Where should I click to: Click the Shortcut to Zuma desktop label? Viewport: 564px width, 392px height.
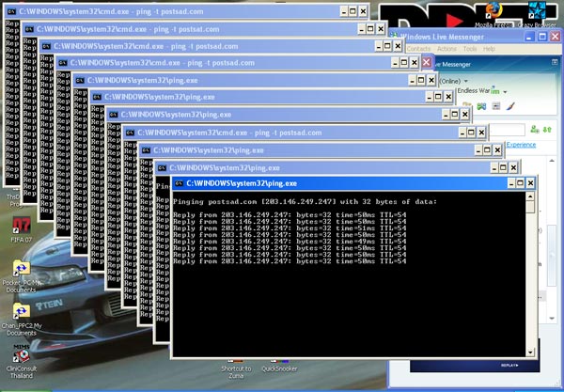coord(236,372)
